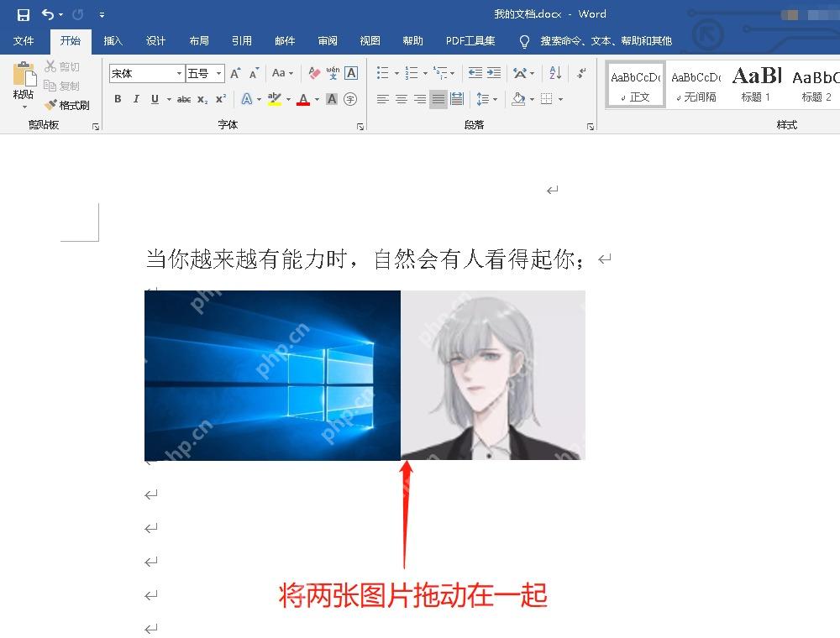Switch to the 引用 (References) tab
Image resolution: width=840 pixels, height=638 pixels.
pos(242,40)
